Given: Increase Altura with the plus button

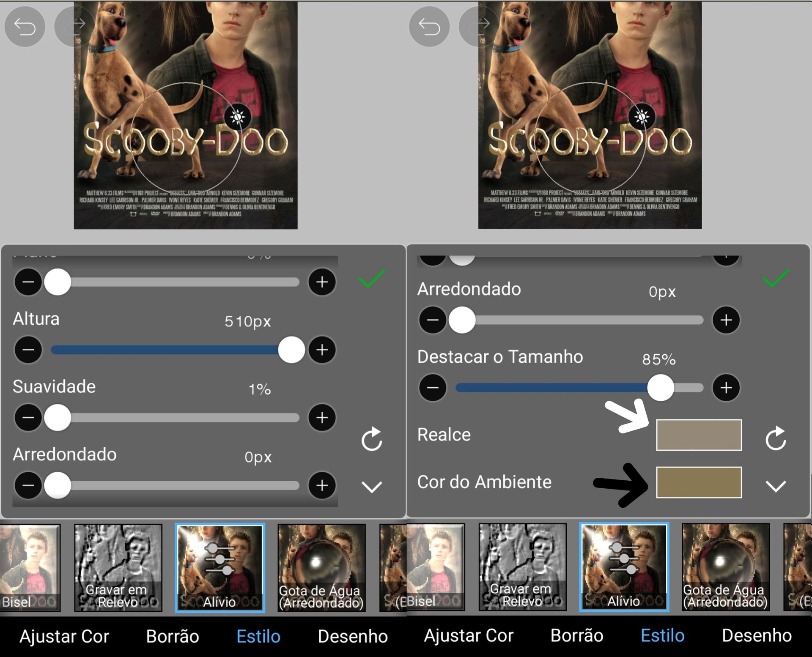Looking at the screenshot, I should [x=322, y=350].
